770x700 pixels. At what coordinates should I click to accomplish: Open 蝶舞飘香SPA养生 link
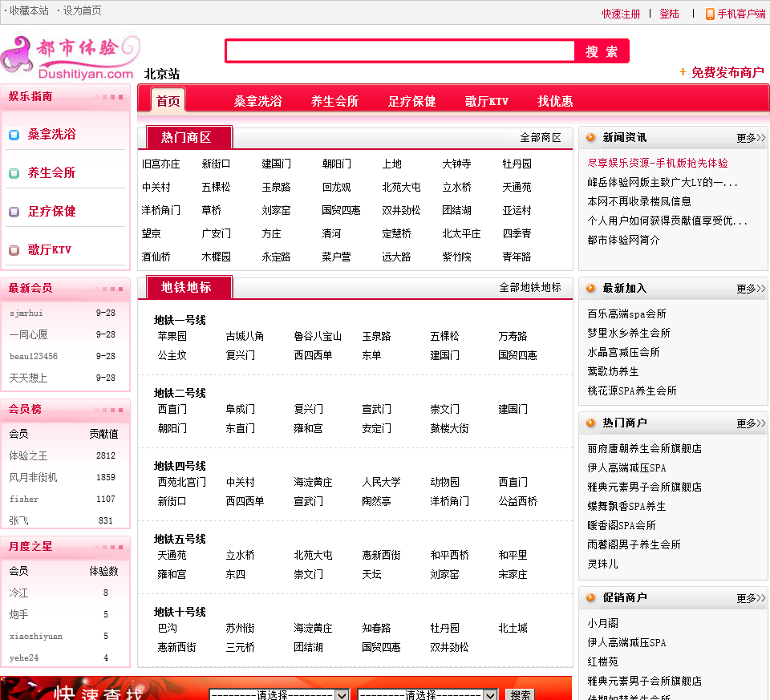tap(626, 507)
